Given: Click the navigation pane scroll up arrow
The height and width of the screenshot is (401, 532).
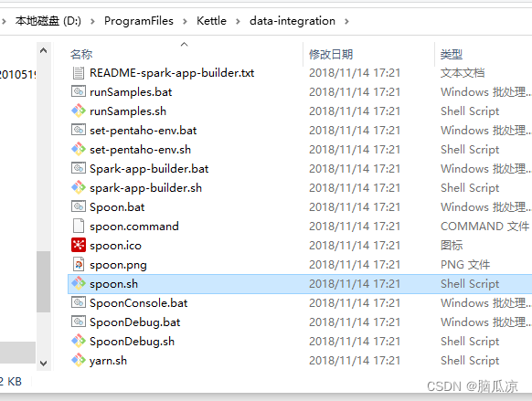Looking at the screenshot, I should point(44,51).
